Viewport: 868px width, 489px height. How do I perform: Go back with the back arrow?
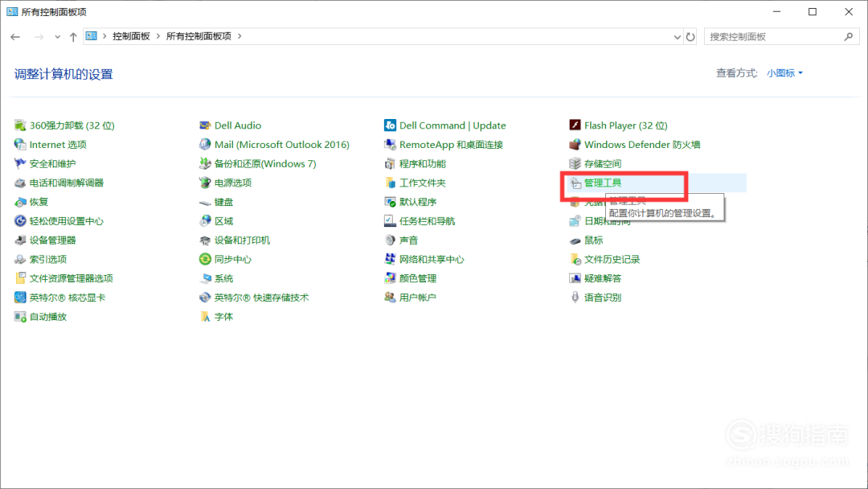(15, 36)
